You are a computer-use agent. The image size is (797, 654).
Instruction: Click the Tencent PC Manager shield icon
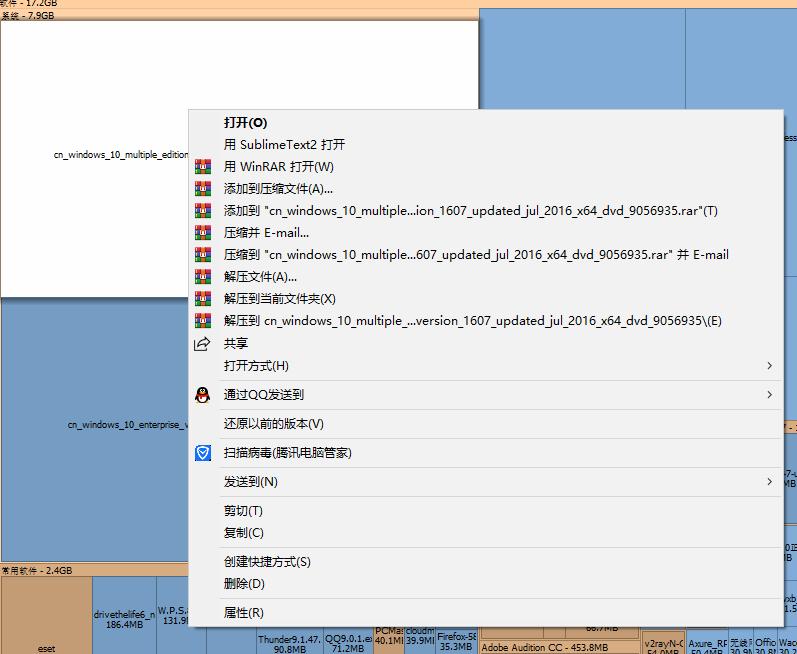pos(203,453)
